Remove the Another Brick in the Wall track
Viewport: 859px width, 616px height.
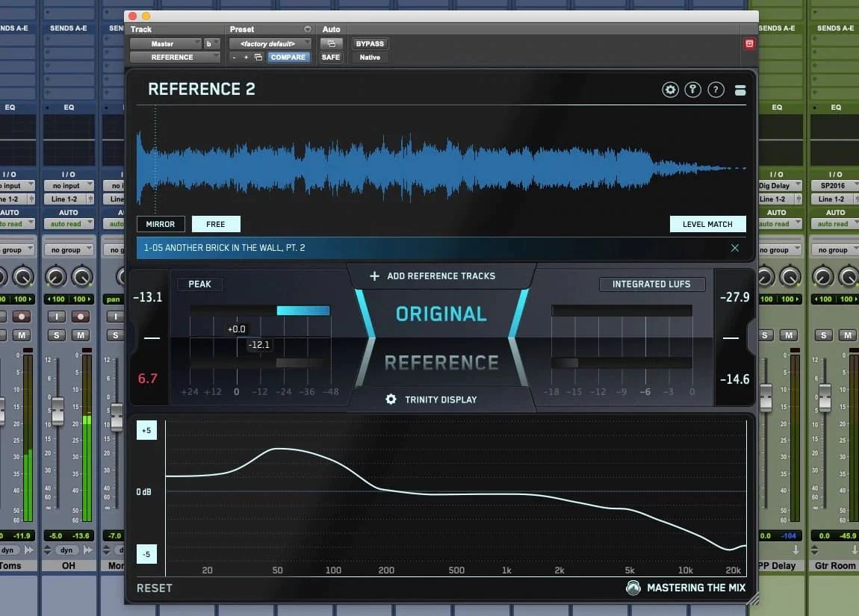click(734, 248)
